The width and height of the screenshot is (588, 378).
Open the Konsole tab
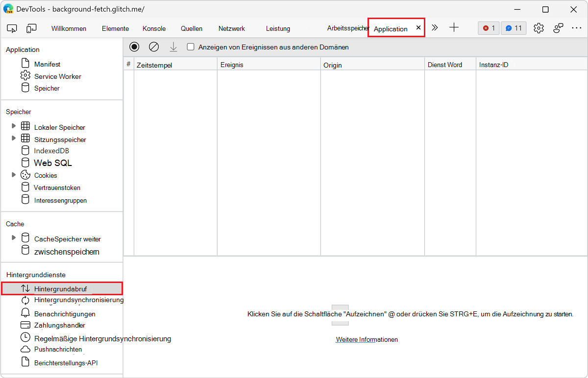[x=154, y=28]
